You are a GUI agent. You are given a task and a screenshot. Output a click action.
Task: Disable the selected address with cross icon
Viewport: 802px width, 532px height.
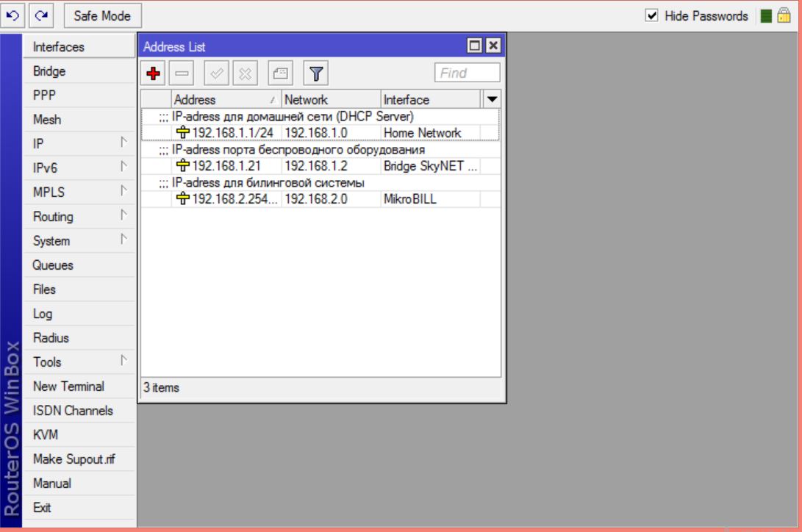245,73
